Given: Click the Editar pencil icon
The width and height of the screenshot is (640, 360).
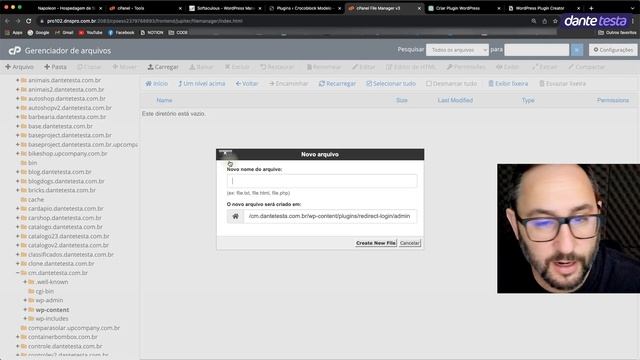Looking at the screenshot, I should [x=363, y=67].
